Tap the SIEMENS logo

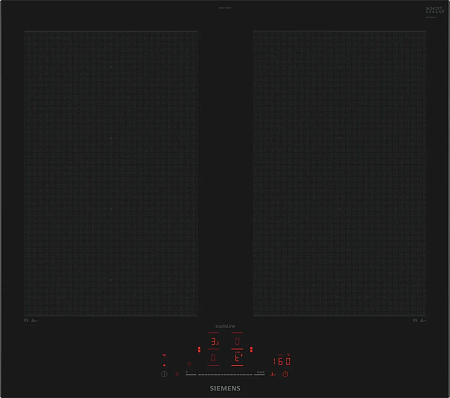225,389
